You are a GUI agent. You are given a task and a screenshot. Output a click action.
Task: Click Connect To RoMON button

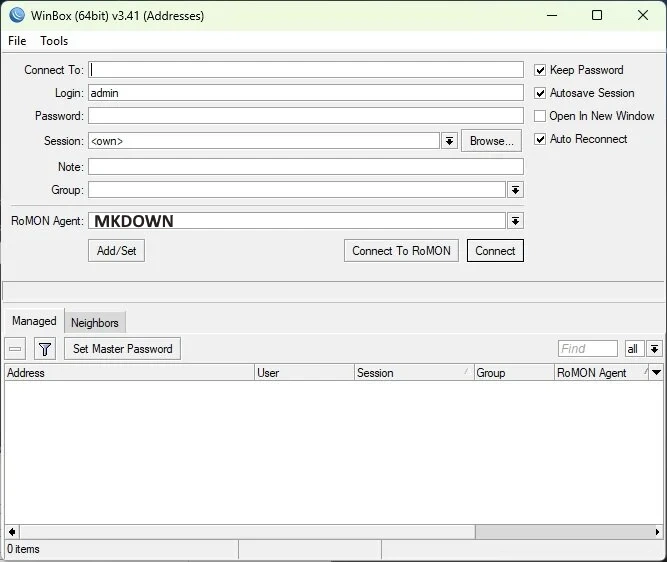click(401, 251)
